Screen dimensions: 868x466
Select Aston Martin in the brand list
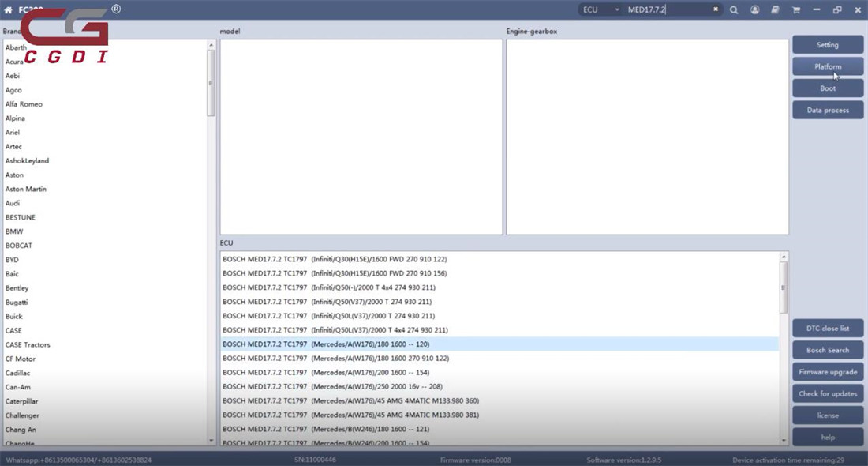[105, 189]
